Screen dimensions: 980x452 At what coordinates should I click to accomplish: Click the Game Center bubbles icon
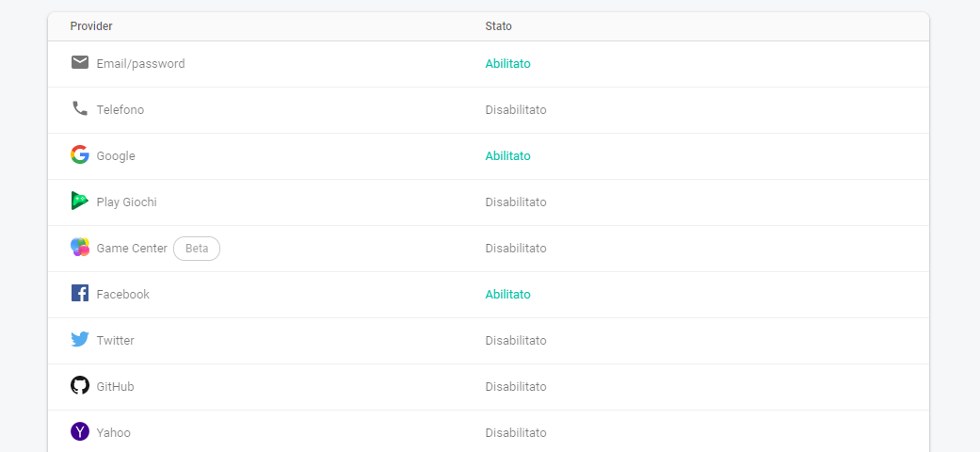point(80,247)
